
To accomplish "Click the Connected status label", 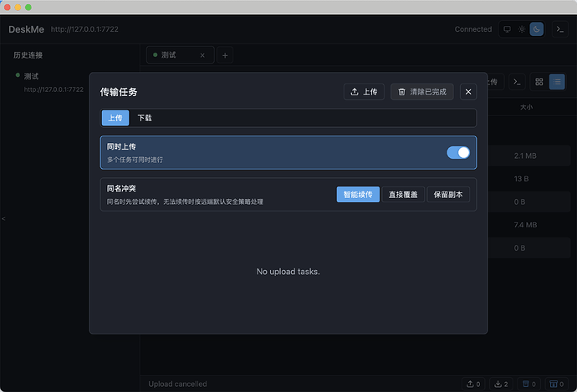I will (x=472, y=29).
